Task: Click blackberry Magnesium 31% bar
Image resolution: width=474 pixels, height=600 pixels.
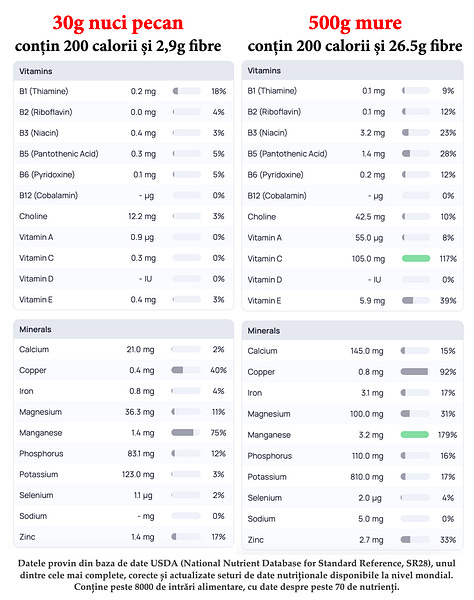Action: coord(415,413)
